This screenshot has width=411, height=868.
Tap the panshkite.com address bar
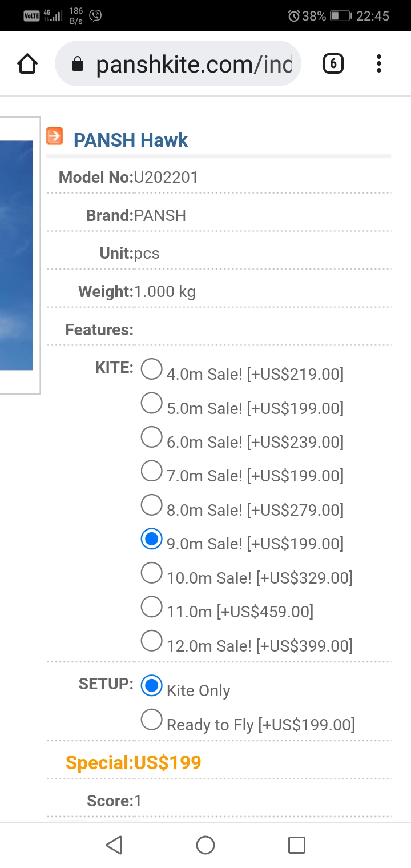pos(178,64)
